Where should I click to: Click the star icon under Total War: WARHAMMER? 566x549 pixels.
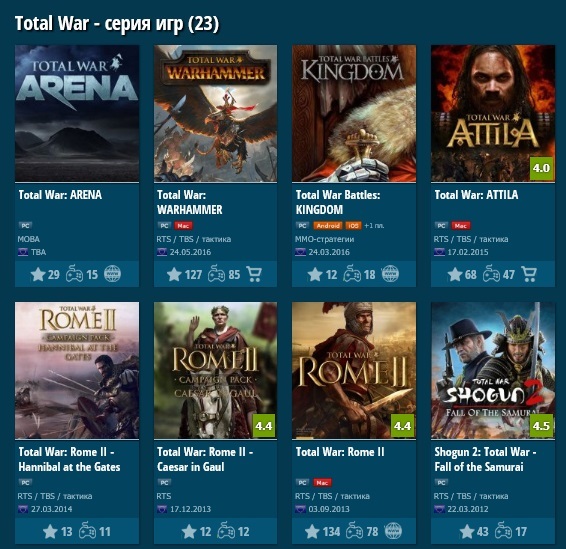click(x=174, y=274)
